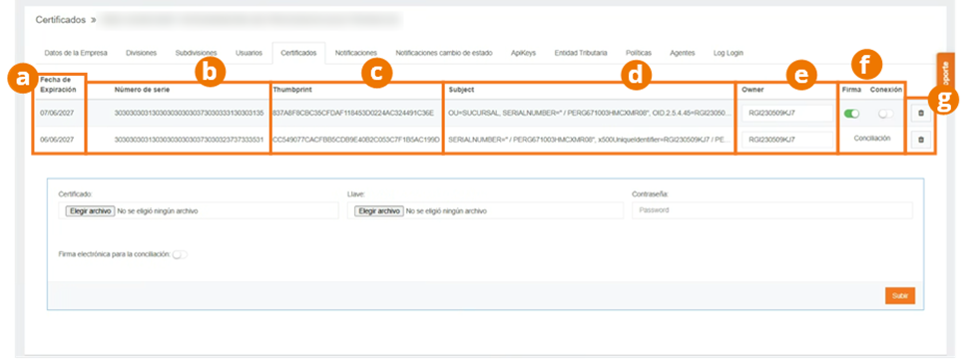
Task: Click the Fecha de Expiración column header
Action: click(58, 85)
